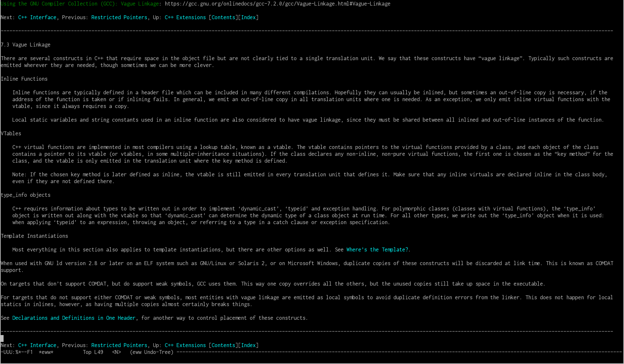Click the paragraph starting 'When used with GNU ld'
Image resolution: width=624 pixels, height=364 pixels.
point(307,267)
